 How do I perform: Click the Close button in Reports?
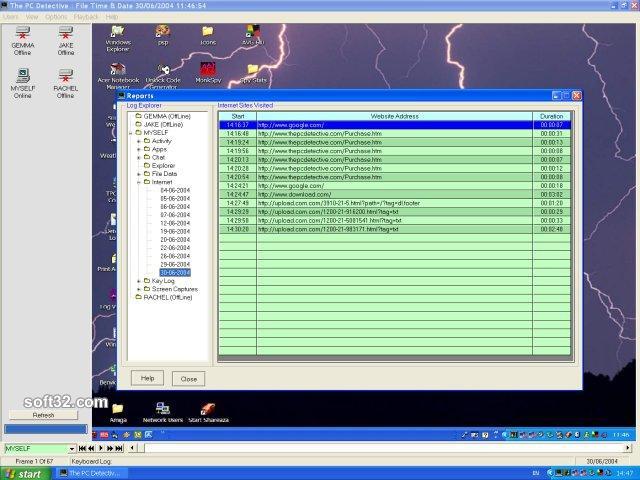point(189,379)
